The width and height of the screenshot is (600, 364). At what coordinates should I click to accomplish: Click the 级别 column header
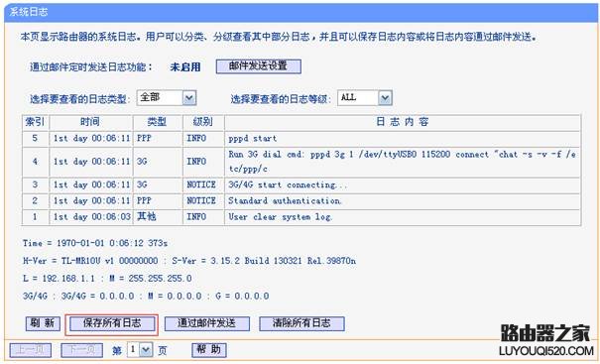203,122
